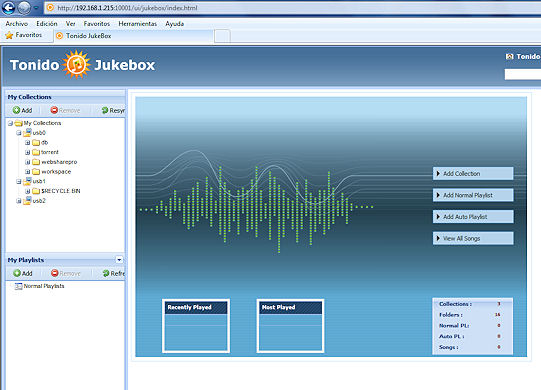This screenshot has height=390, width=541.
Task: Click the Add Collection shortcut button
Action: click(x=473, y=174)
